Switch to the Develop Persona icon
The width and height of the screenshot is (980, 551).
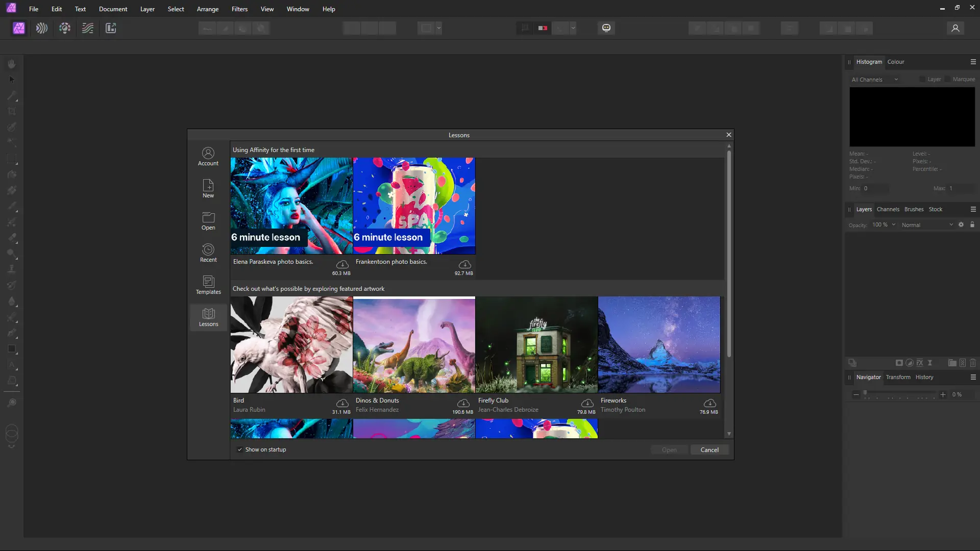click(x=65, y=28)
